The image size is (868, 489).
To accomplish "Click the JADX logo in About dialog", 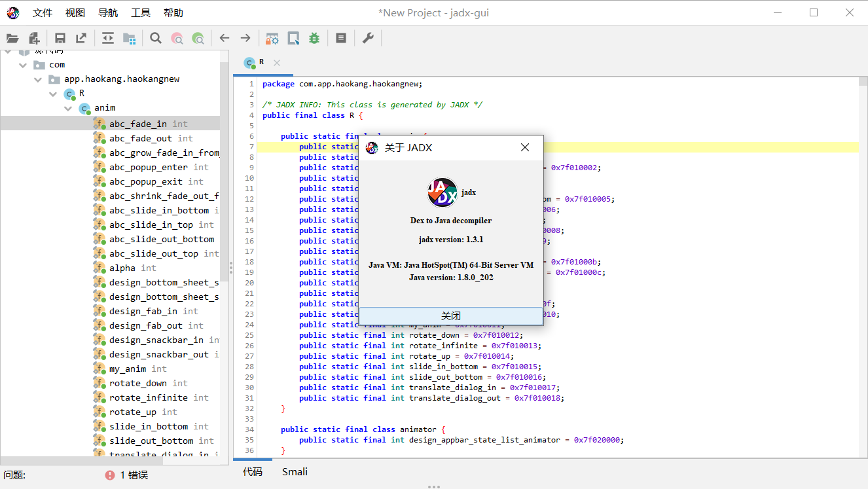I will [x=443, y=192].
